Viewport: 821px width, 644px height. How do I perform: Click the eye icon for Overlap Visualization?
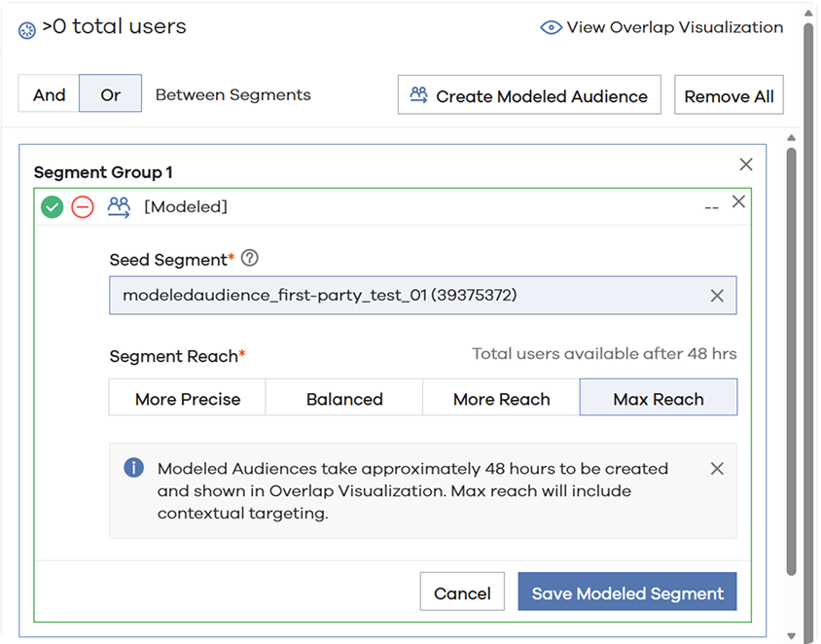click(552, 27)
